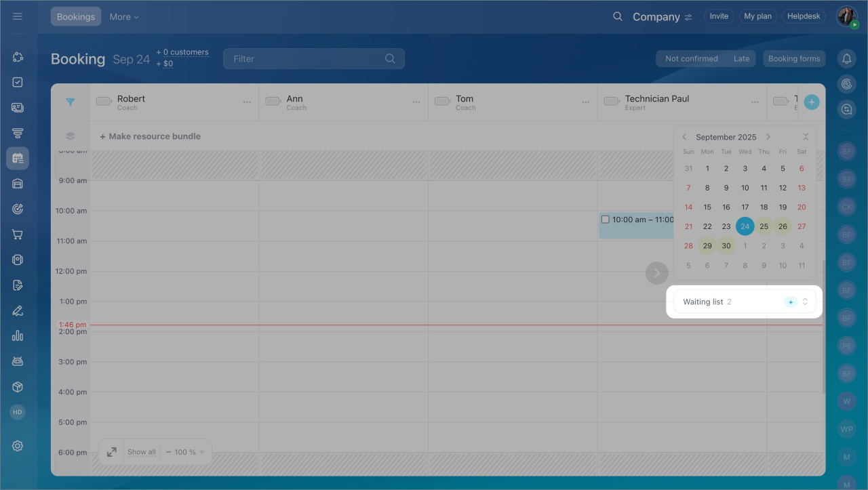Open the hamburger menu at top left
This screenshot has width=868, height=490.
tap(18, 16)
